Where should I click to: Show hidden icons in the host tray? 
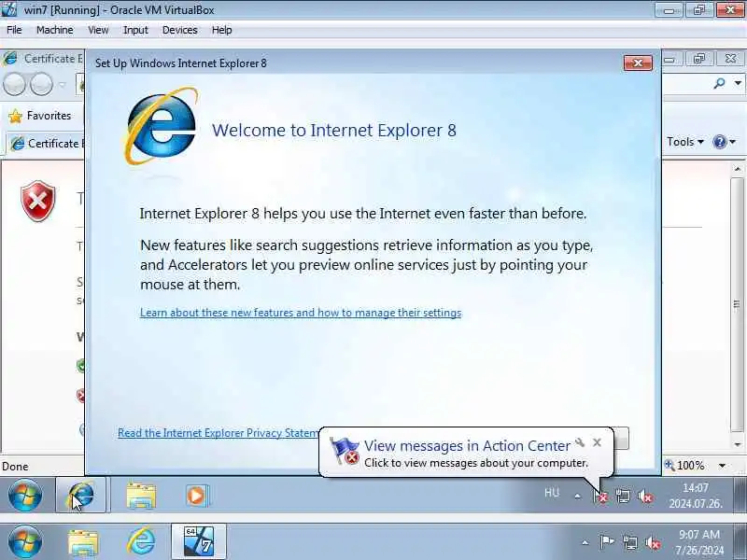tap(585, 542)
